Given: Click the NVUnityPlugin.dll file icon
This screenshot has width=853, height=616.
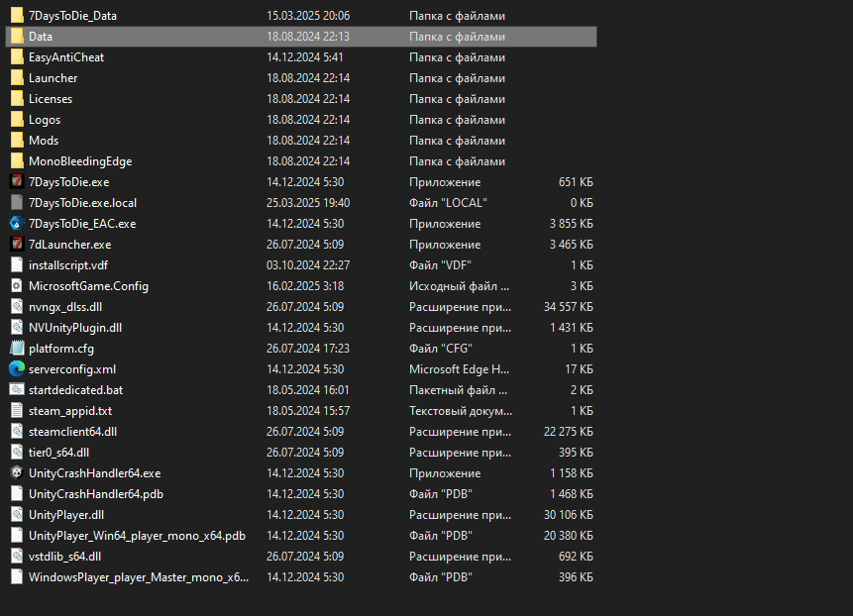Looking at the screenshot, I should pos(17,328).
